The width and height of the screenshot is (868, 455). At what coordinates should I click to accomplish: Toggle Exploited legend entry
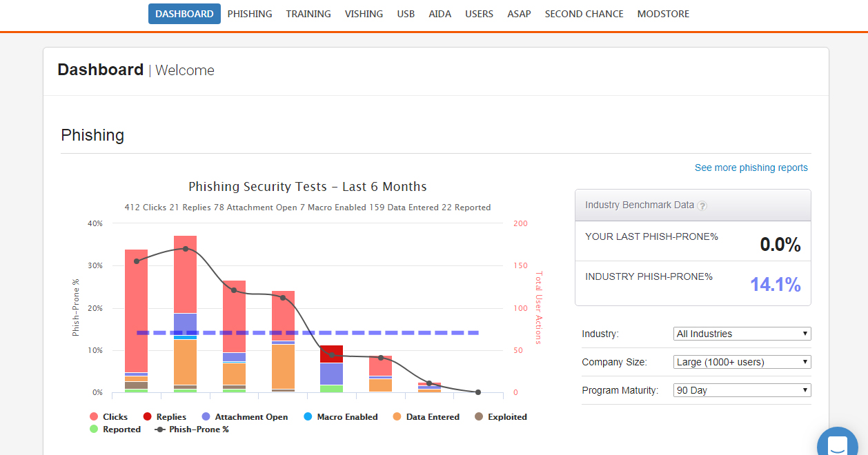coord(500,417)
